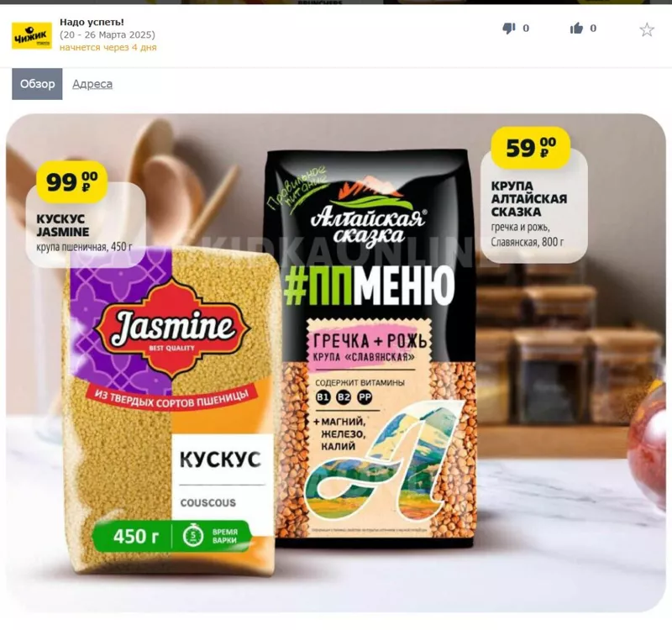Click the 99 ruble price tag
Viewport: 672px width, 630px height.
(x=71, y=181)
